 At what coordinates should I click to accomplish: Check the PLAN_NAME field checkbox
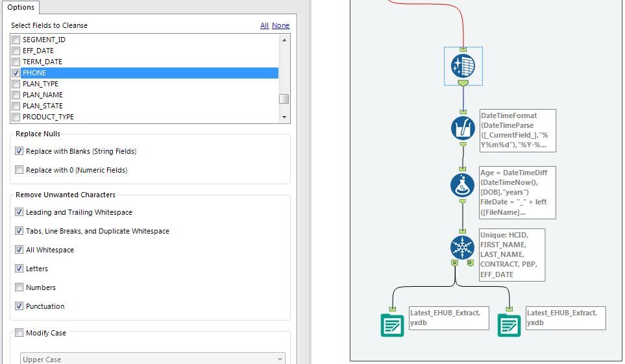(16, 95)
